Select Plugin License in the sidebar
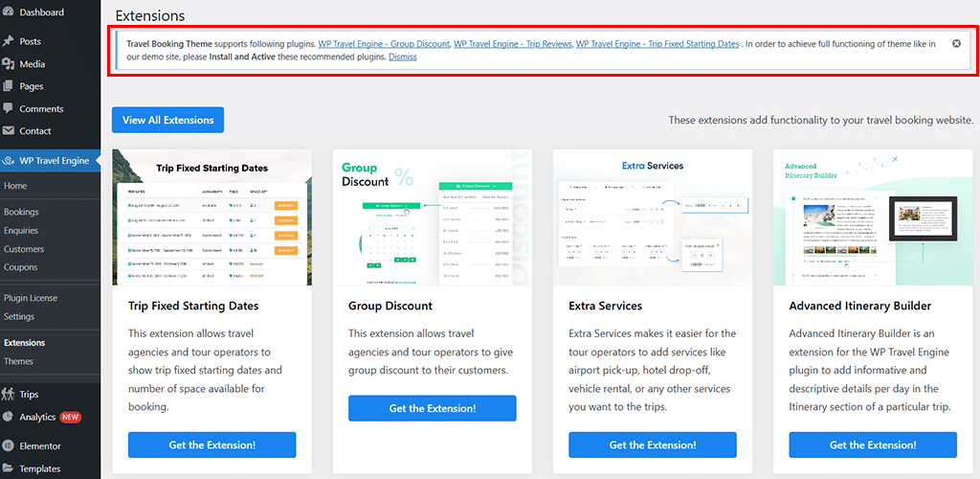The image size is (980, 479). [x=31, y=298]
